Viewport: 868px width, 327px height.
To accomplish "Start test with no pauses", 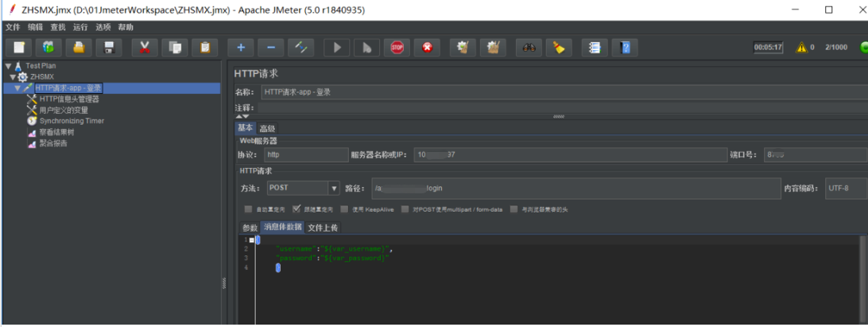I will click(367, 48).
